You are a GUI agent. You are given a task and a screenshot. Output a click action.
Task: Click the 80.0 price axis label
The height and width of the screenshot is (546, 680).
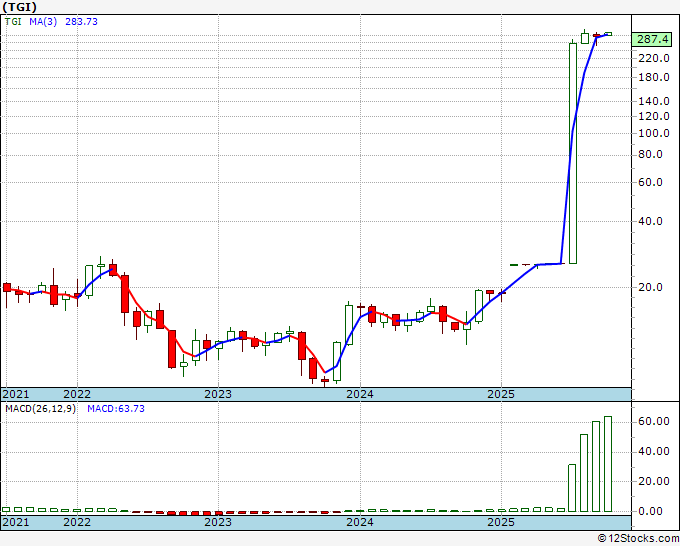click(651, 154)
